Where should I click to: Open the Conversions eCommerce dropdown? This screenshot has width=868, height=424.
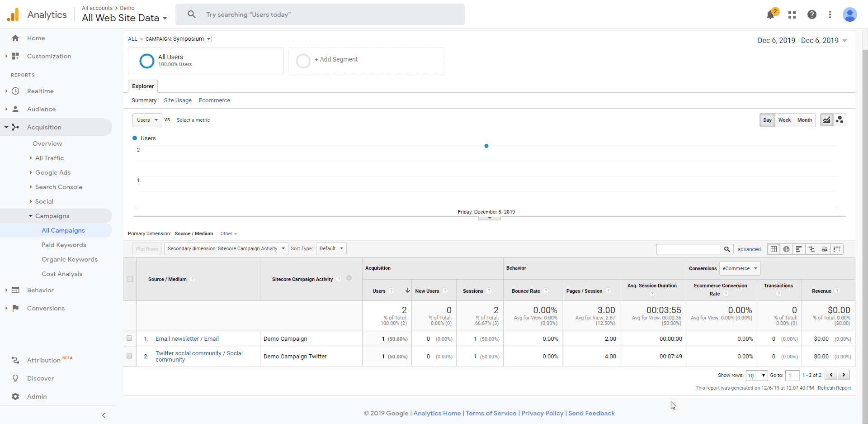(x=740, y=268)
